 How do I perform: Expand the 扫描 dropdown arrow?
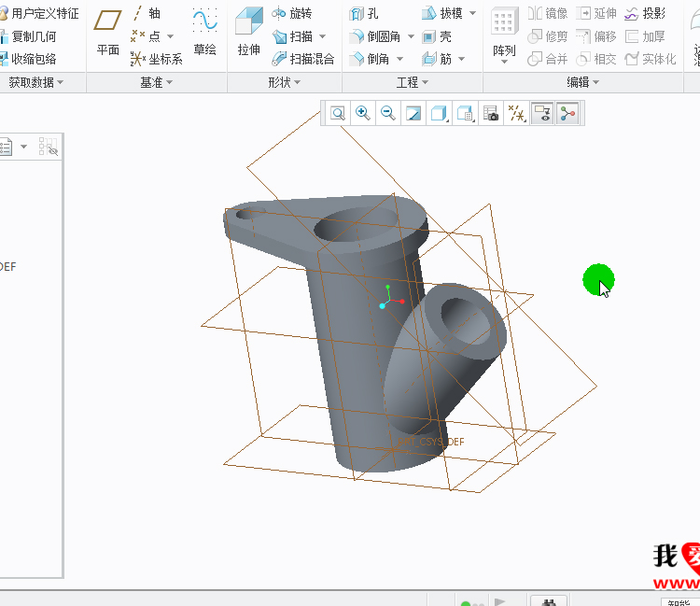tap(322, 36)
